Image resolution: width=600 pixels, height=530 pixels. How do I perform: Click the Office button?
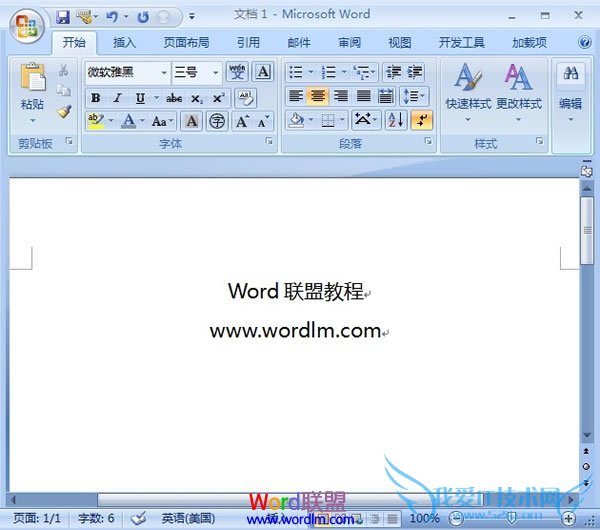click(x=27, y=26)
